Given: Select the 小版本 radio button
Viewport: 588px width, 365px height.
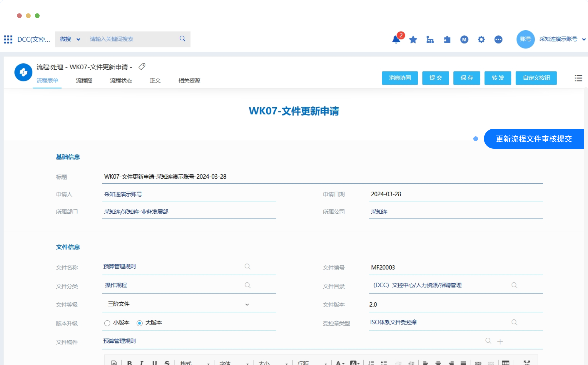Looking at the screenshot, I should point(107,323).
